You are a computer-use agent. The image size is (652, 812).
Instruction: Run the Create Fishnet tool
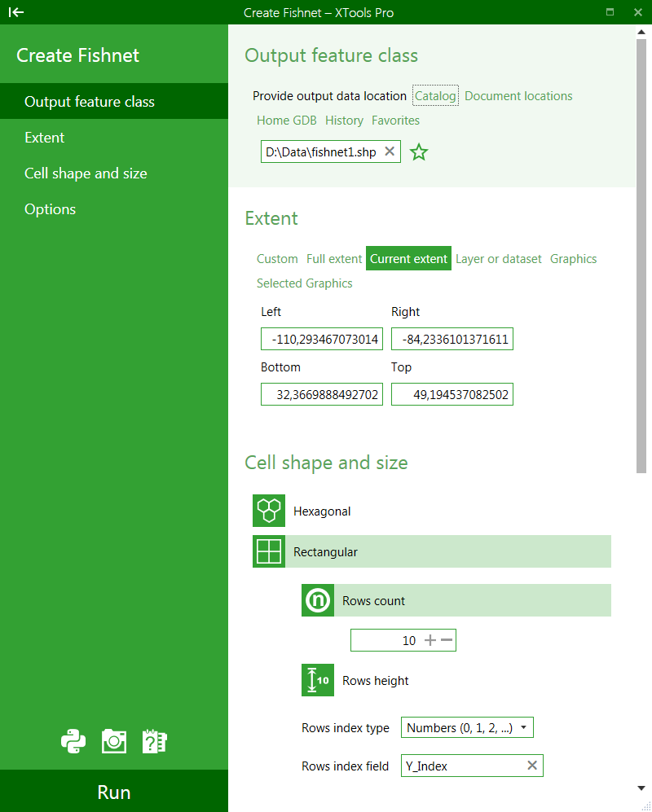tap(114, 792)
